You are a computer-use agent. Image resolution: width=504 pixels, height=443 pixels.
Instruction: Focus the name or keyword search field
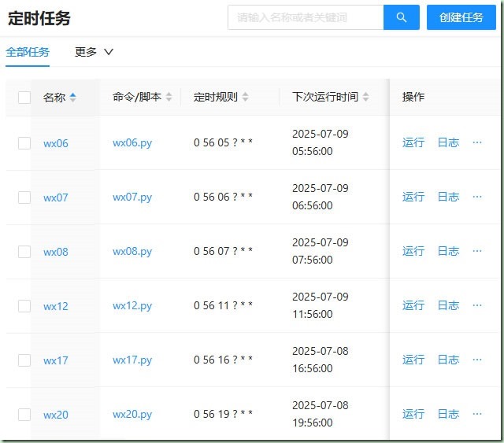[306, 17]
